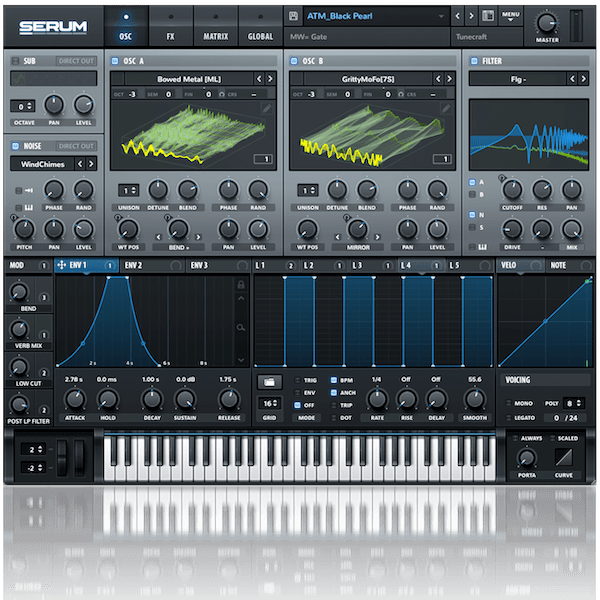The width and height of the screenshot is (600, 600).
Task: Choose next filter type arrow
Action: click(583, 79)
